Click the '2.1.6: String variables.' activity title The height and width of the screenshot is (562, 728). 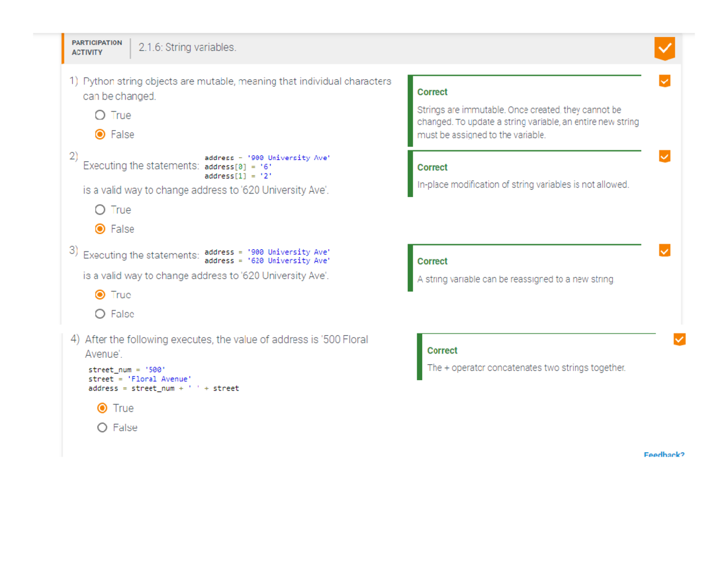(x=187, y=47)
